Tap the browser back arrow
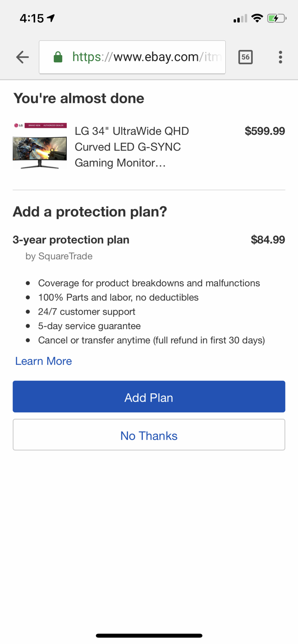 coord(23,57)
